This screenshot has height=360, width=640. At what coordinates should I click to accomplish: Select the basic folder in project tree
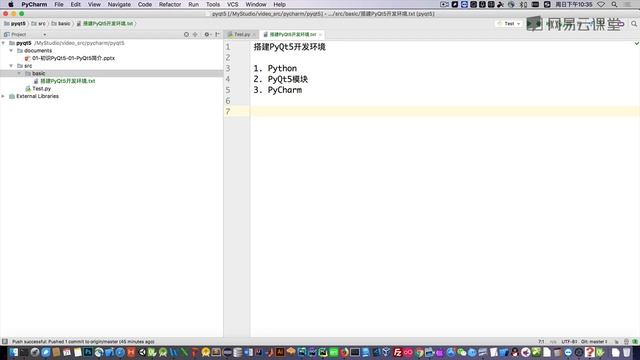(x=38, y=73)
